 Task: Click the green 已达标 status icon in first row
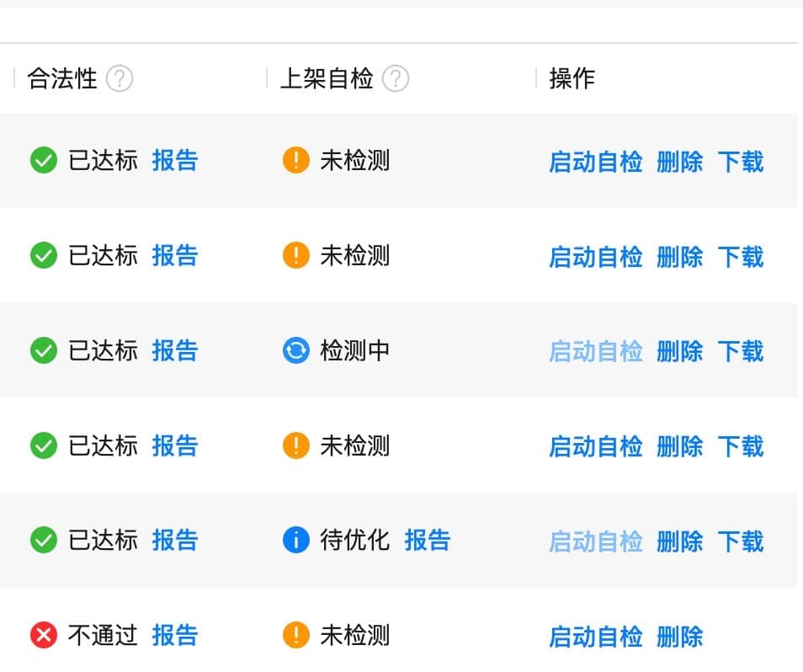(x=44, y=160)
